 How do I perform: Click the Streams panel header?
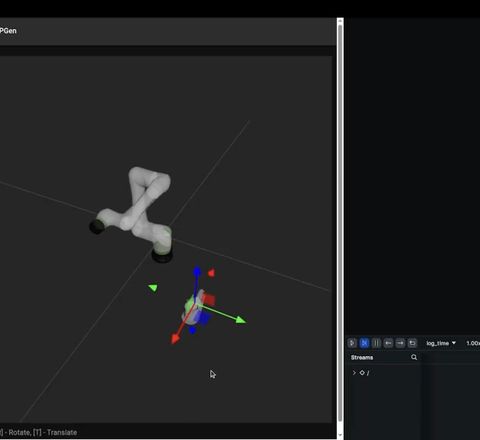[x=362, y=357]
